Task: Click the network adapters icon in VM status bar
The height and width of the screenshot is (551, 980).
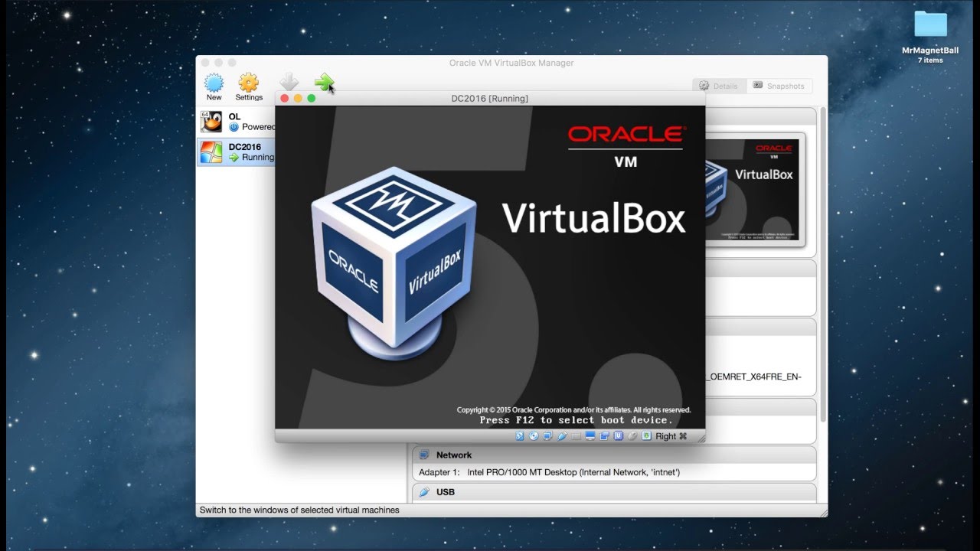Action: click(547, 436)
